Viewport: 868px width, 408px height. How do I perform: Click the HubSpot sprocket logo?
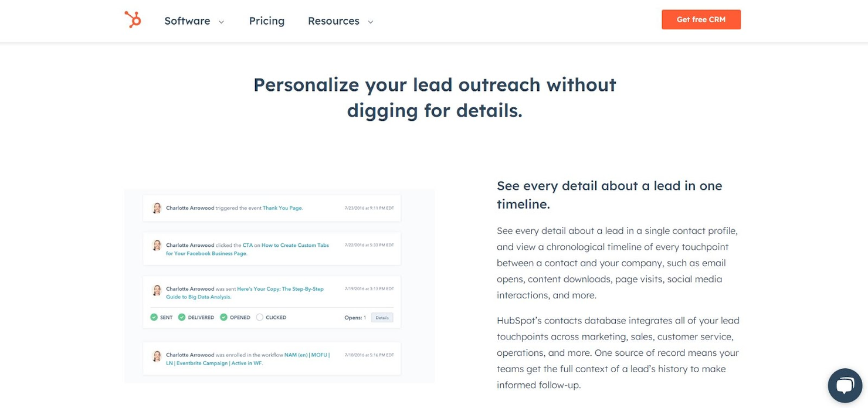(133, 19)
